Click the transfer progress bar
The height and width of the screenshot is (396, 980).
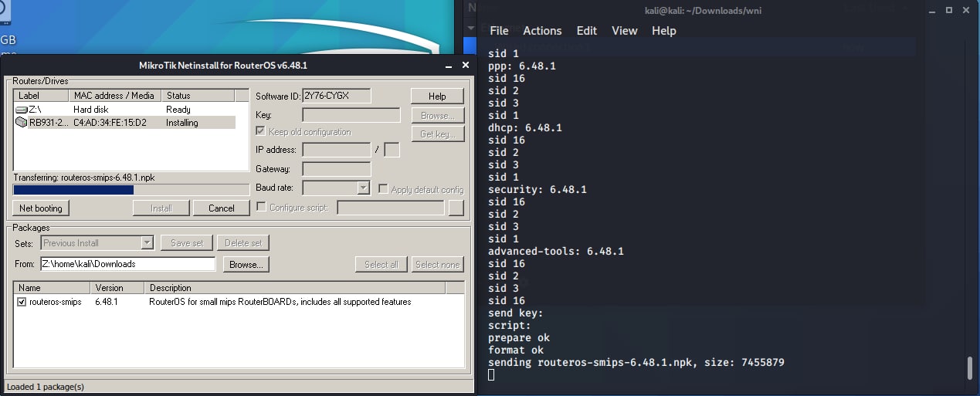pos(131,189)
